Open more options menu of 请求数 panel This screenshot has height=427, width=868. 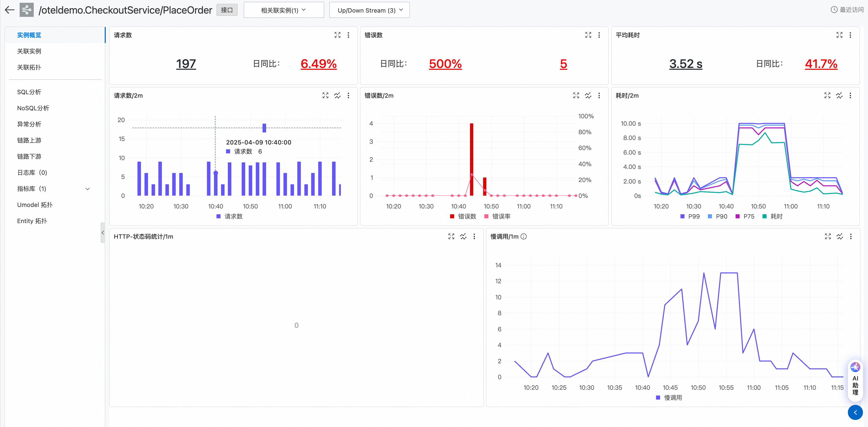348,35
